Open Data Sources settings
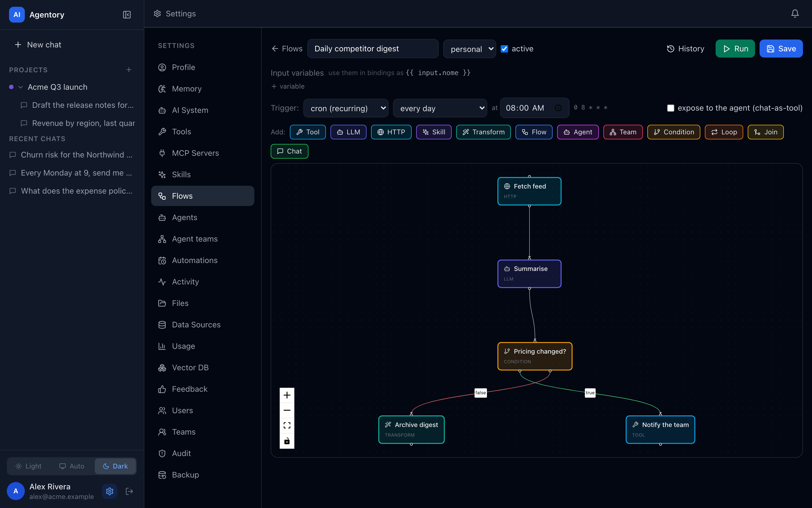 (x=203, y=325)
